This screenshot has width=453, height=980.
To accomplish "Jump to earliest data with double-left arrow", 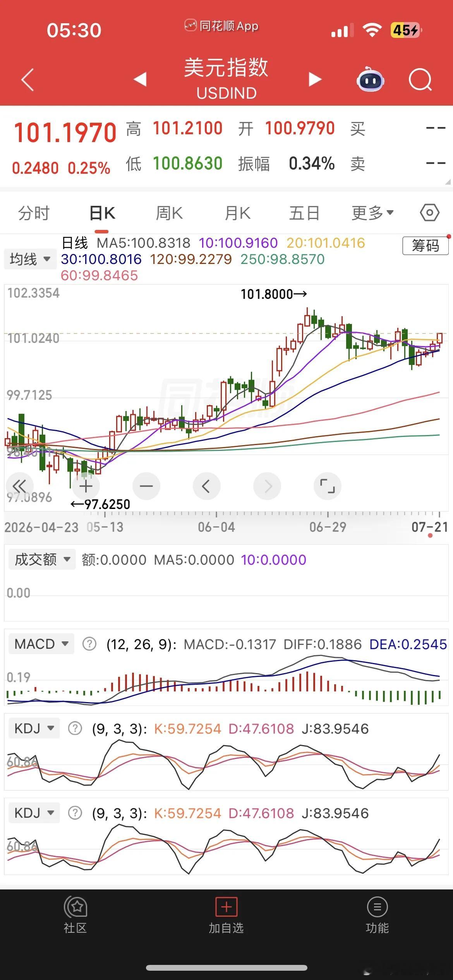I will (19, 486).
